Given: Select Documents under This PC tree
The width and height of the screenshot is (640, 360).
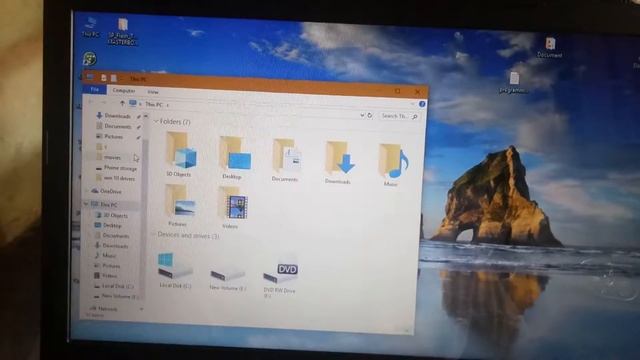Looking at the screenshot, I should point(116,236).
